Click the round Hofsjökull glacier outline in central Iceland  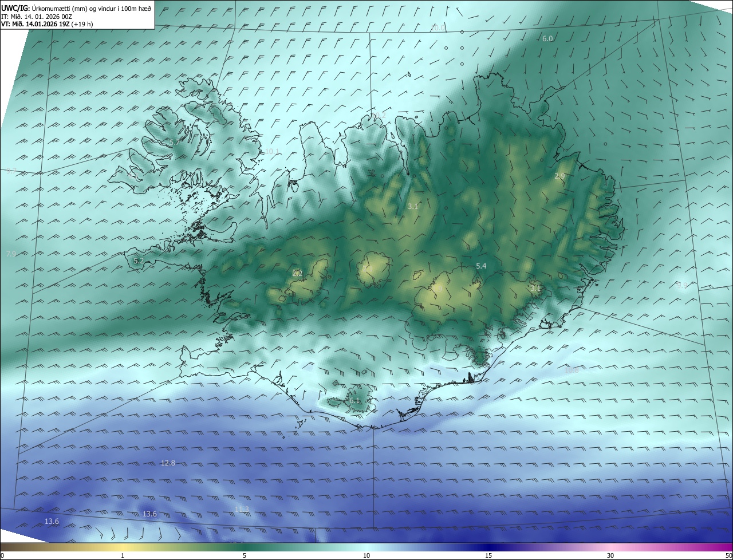(x=373, y=270)
